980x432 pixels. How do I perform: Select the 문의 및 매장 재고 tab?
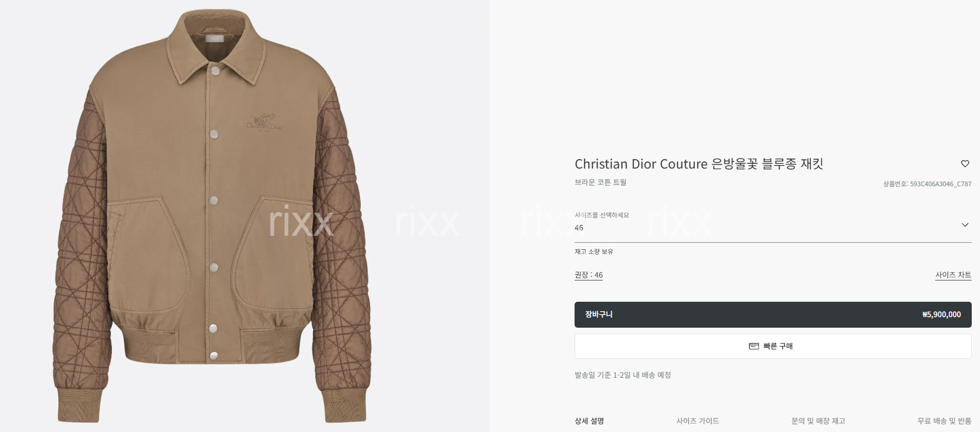click(x=818, y=421)
